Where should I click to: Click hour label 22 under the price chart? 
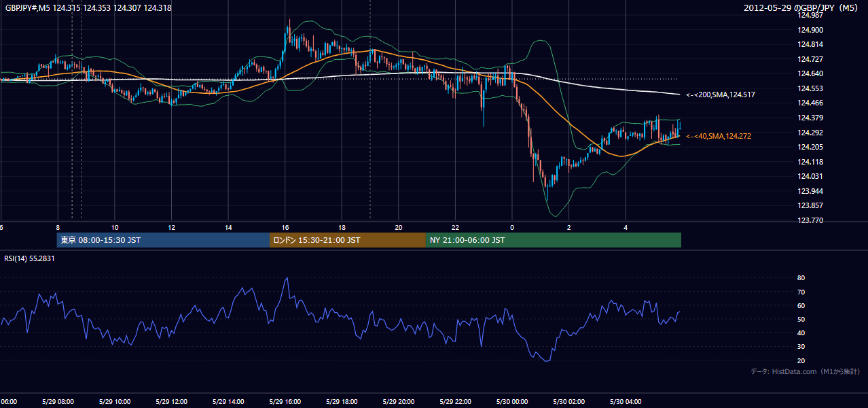pyautogui.click(x=456, y=227)
